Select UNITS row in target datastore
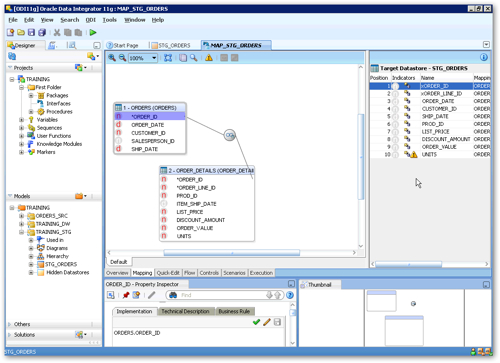 tap(430, 155)
